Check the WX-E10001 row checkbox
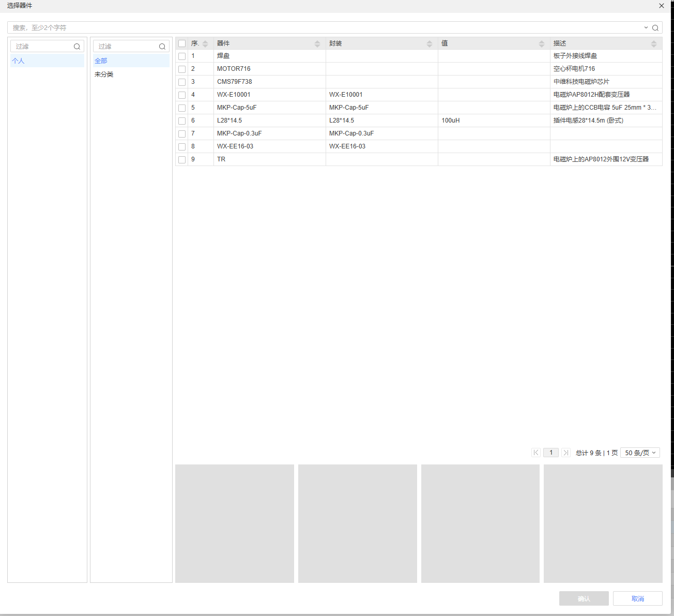Screen dimensions: 674x616 [x=182, y=95]
